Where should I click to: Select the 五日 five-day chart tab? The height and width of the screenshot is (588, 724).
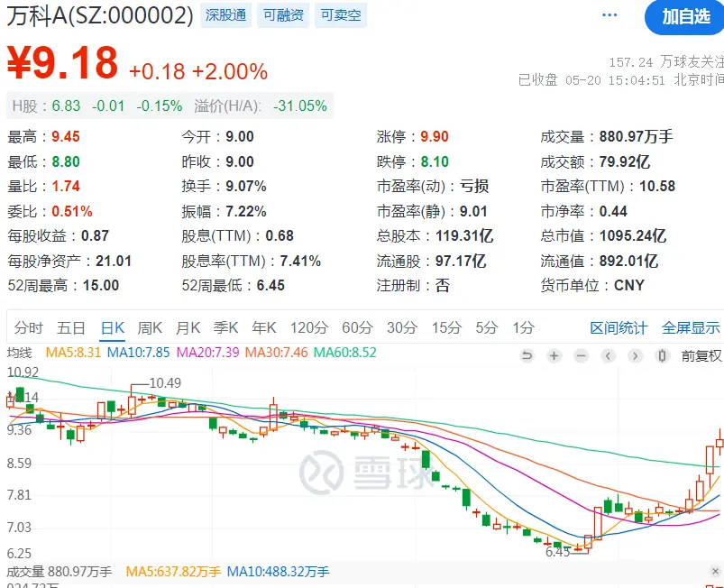pos(71,327)
